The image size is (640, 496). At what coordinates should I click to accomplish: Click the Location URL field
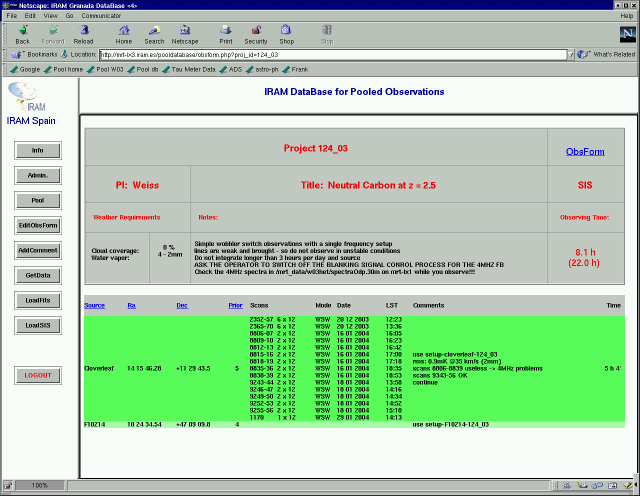[x=333, y=55]
